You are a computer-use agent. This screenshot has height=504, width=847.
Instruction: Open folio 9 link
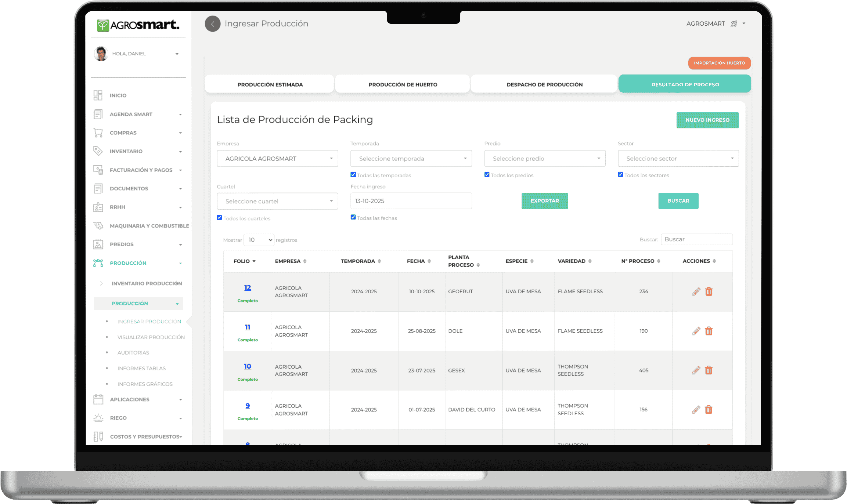click(x=247, y=406)
